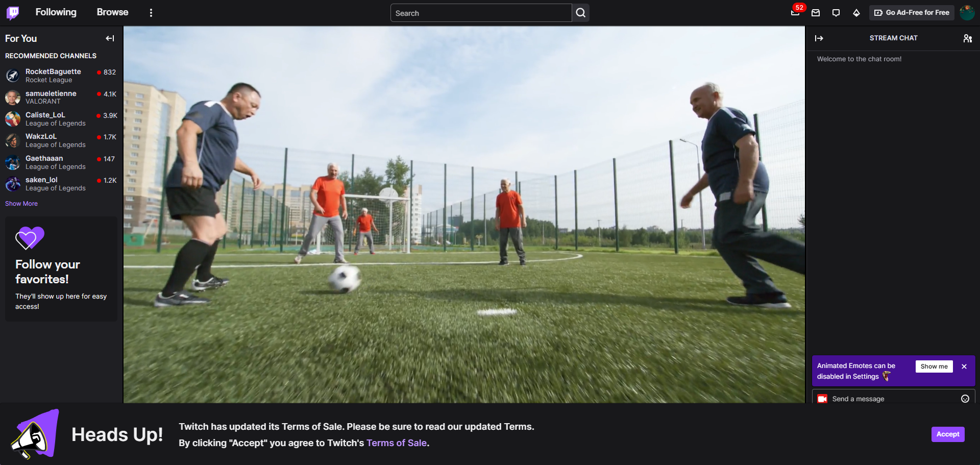Open the chat community users list icon
The image size is (980, 465).
pos(967,38)
